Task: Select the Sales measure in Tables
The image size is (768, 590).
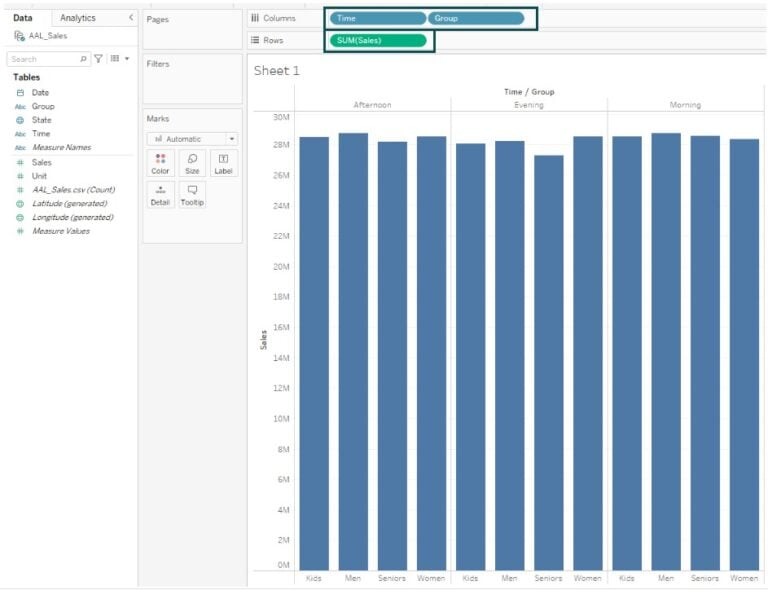Action: coord(41,162)
